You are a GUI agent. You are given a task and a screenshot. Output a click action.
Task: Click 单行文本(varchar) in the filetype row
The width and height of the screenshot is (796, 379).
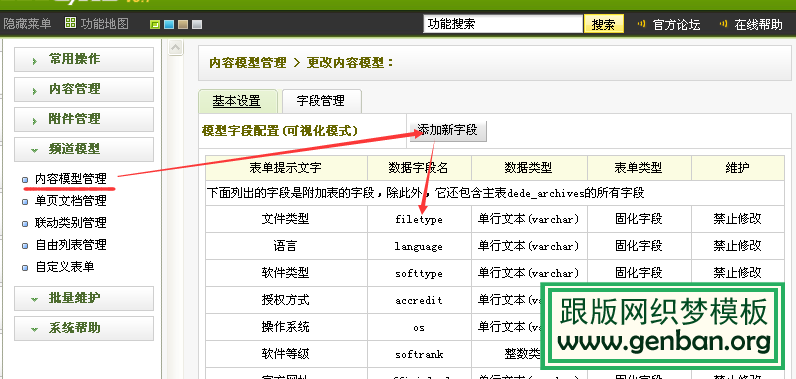[x=528, y=219]
